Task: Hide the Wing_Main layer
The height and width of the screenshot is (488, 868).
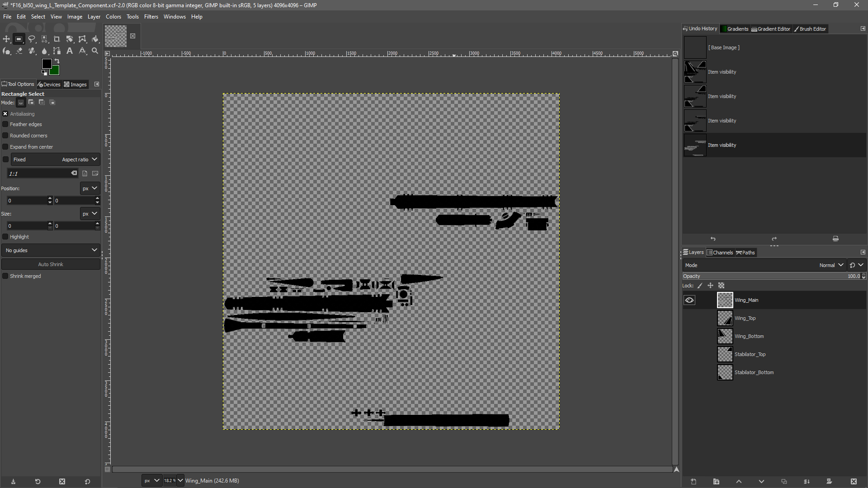Action: coord(689,300)
